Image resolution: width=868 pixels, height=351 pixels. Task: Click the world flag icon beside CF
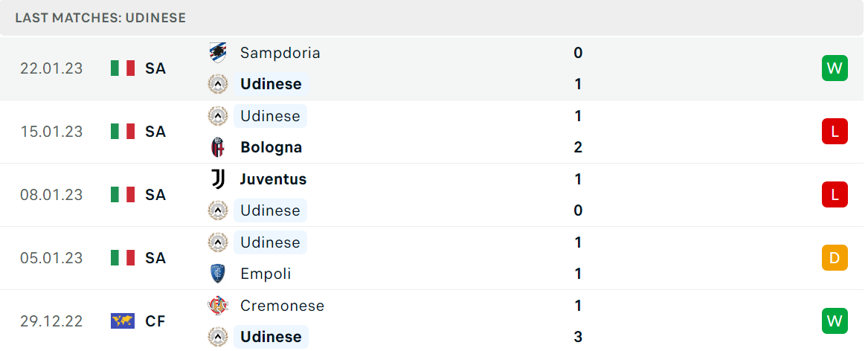tap(123, 321)
